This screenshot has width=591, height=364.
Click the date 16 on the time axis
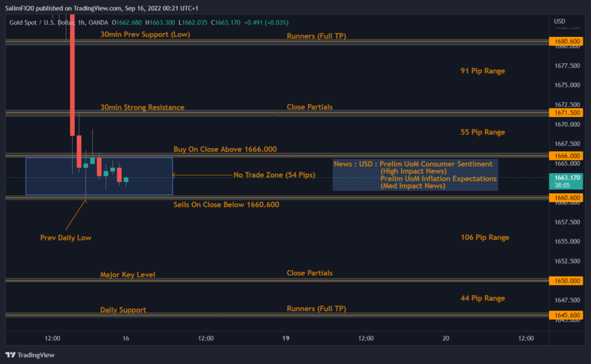tap(126, 338)
